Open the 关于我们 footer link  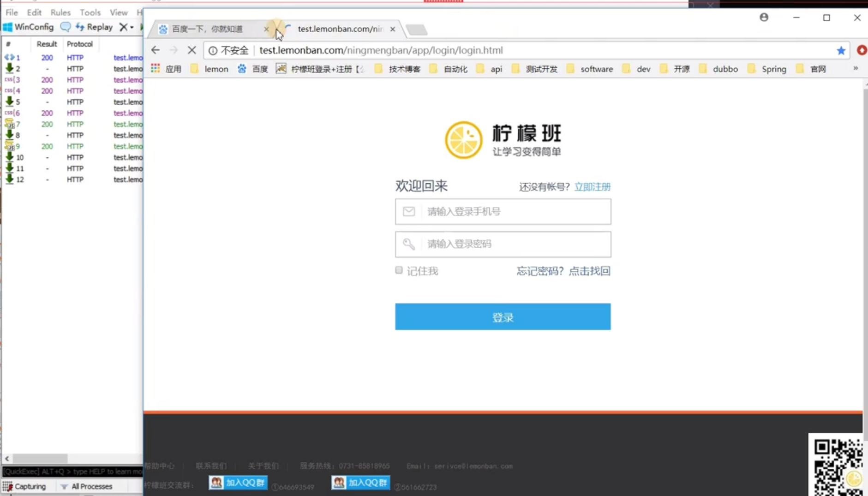tap(263, 466)
